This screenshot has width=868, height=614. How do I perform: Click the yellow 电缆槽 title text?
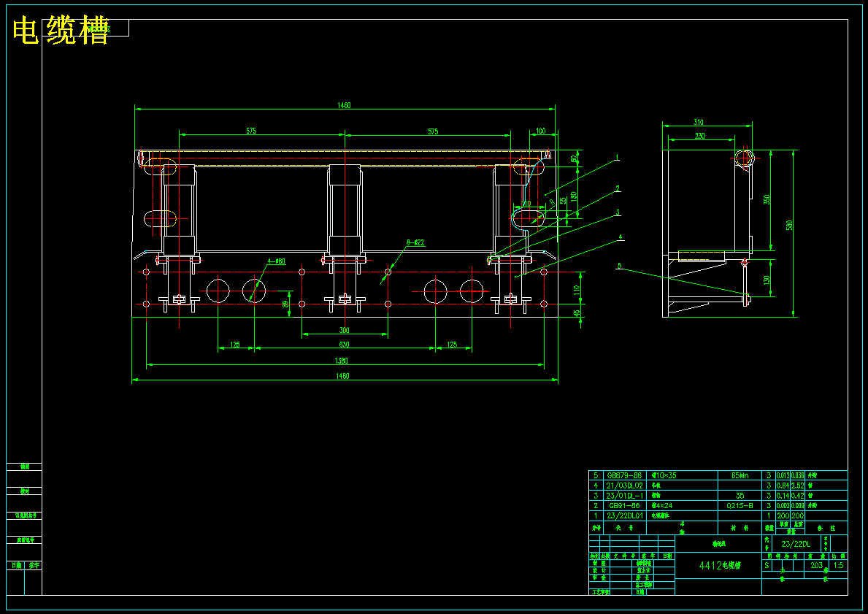click(61, 30)
